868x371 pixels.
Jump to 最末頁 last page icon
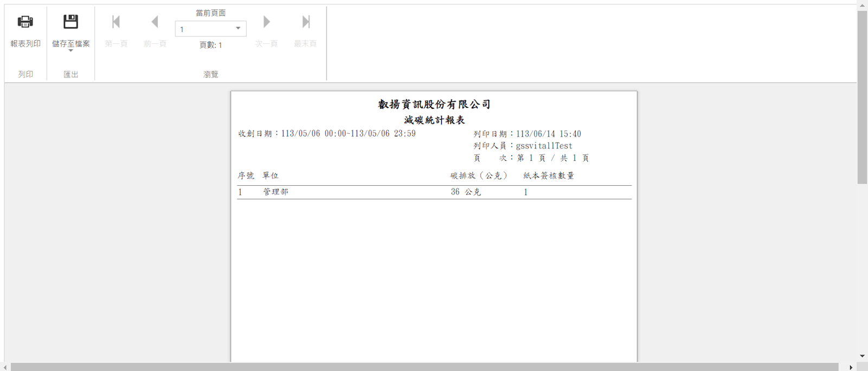point(306,22)
